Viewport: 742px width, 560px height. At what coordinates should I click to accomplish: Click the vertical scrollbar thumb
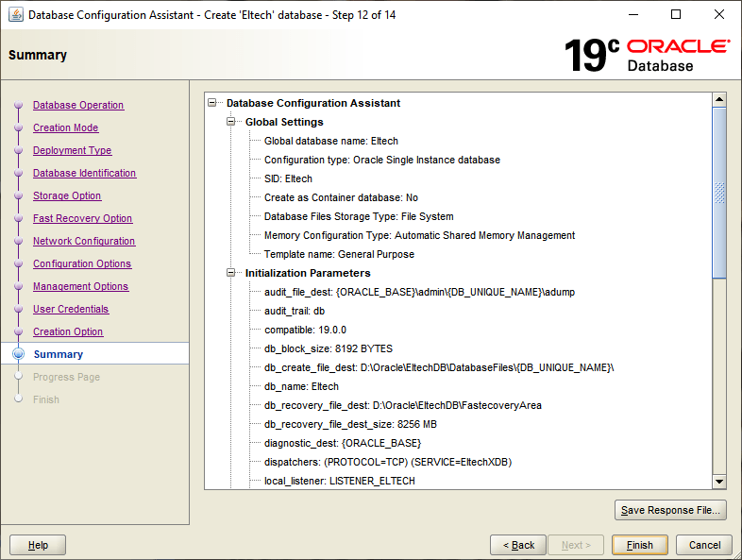(719, 193)
